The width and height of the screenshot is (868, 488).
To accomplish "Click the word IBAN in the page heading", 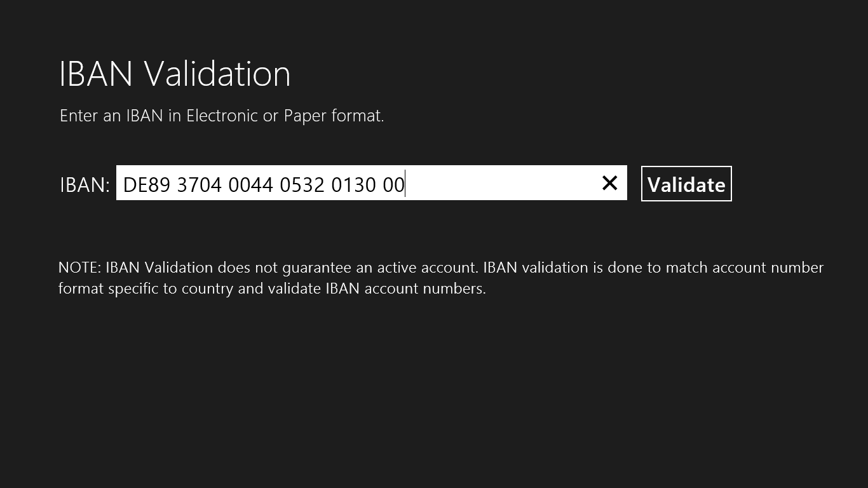I will click(x=96, y=74).
